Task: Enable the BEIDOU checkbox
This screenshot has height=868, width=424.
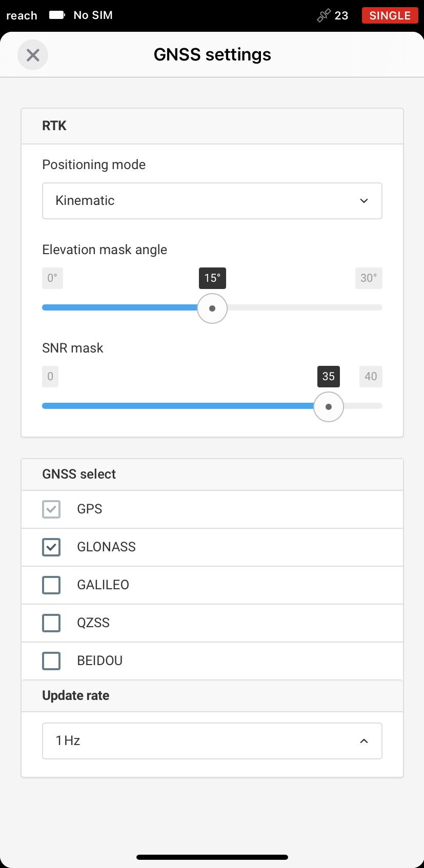Action: (51, 661)
